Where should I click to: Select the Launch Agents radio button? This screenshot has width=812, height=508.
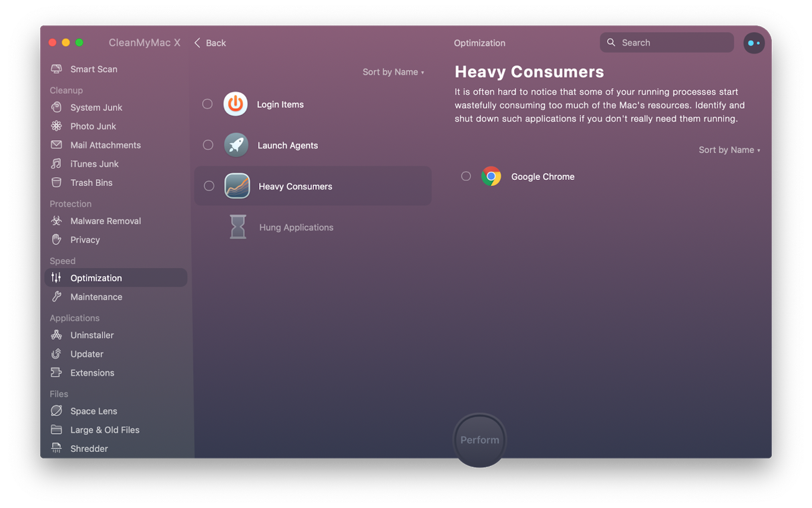(x=208, y=144)
